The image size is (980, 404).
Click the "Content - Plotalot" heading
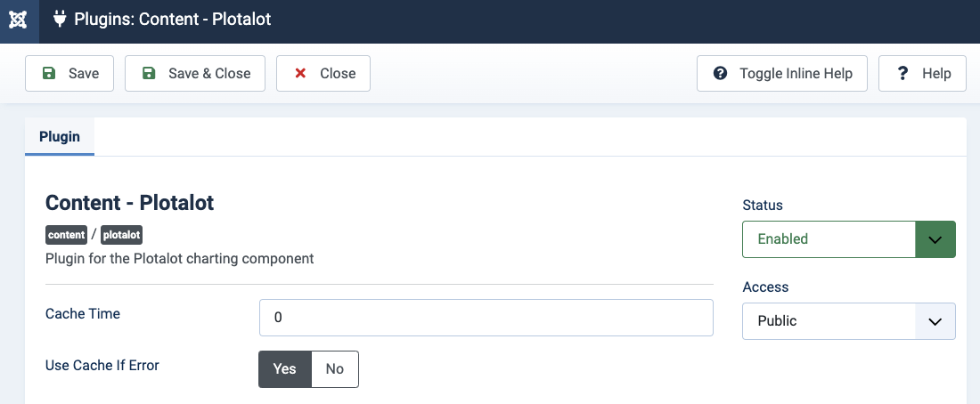tap(130, 203)
